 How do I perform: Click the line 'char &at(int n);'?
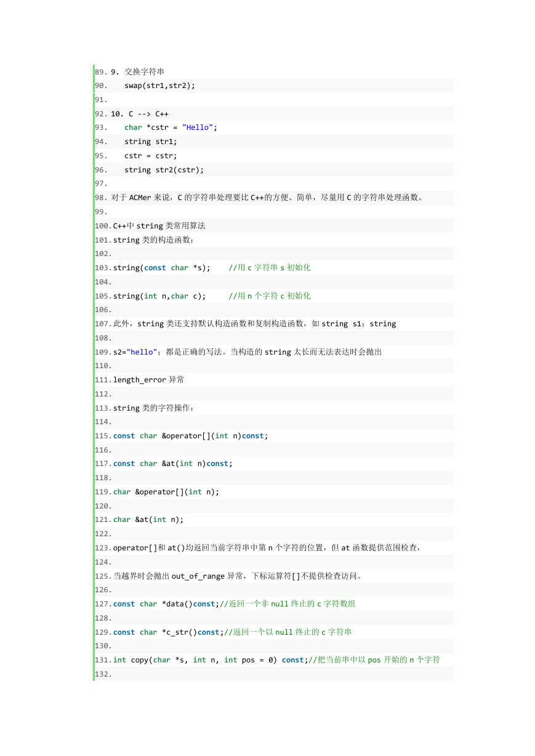(148, 520)
